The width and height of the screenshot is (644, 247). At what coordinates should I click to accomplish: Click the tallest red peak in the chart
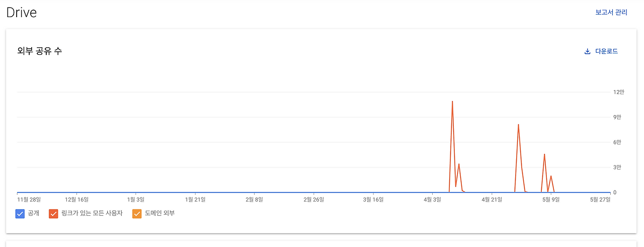452,102
